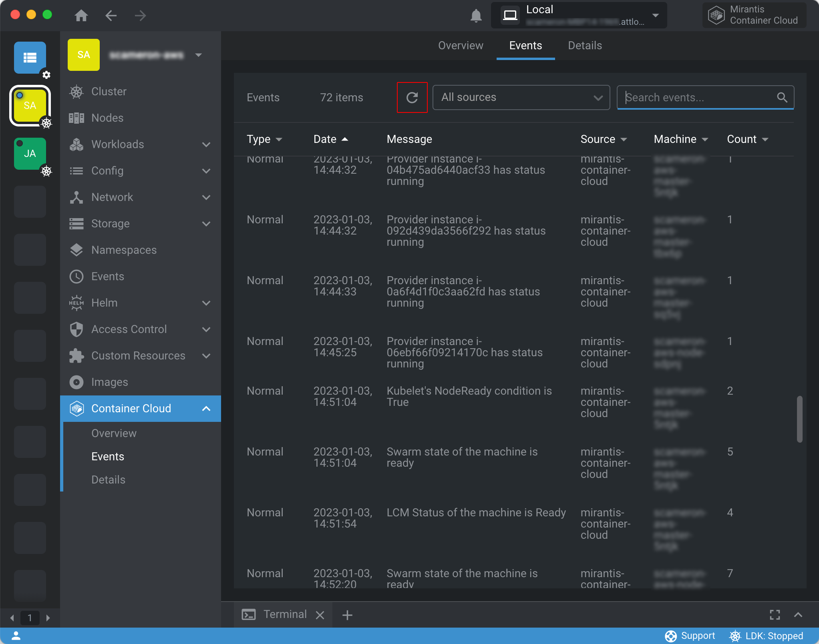Switch to the Overview tab
Screen dimensions: 819x644
click(461, 46)
